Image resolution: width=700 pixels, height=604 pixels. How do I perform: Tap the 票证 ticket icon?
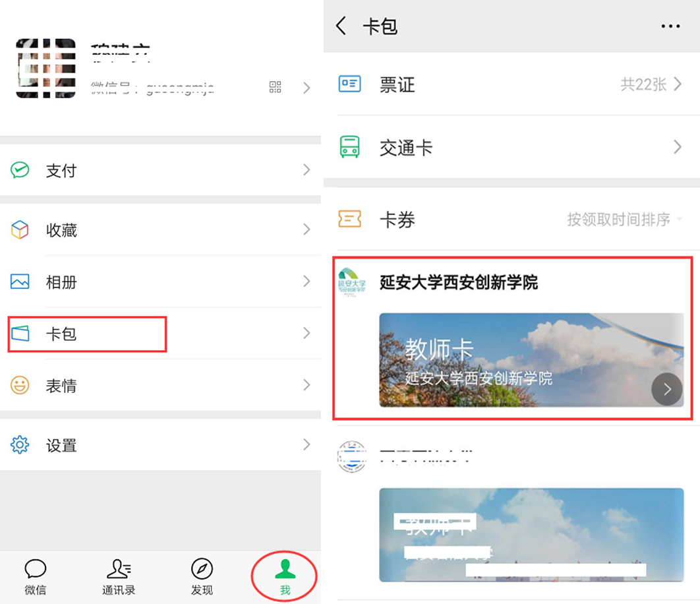click(x=349, y=84)
